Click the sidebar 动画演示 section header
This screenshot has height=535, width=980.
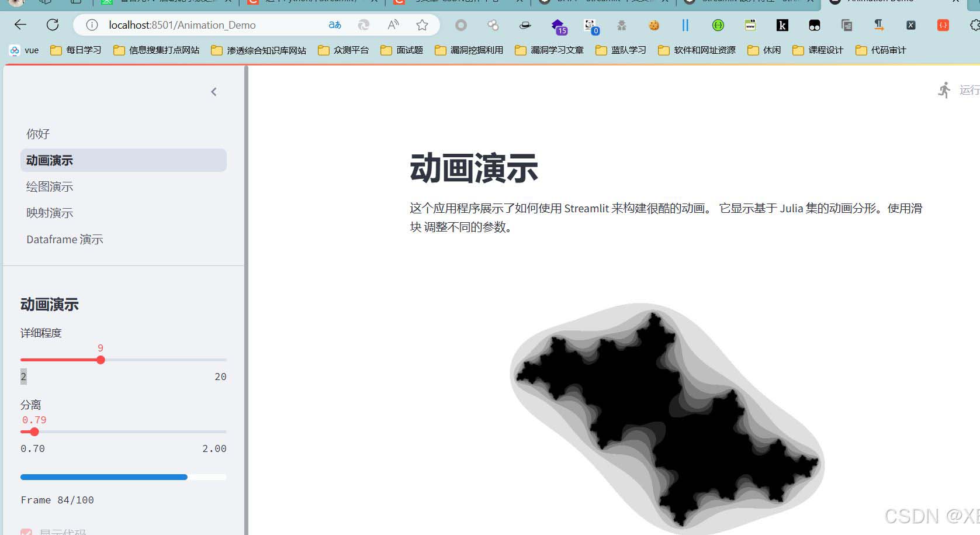point(50,304)
